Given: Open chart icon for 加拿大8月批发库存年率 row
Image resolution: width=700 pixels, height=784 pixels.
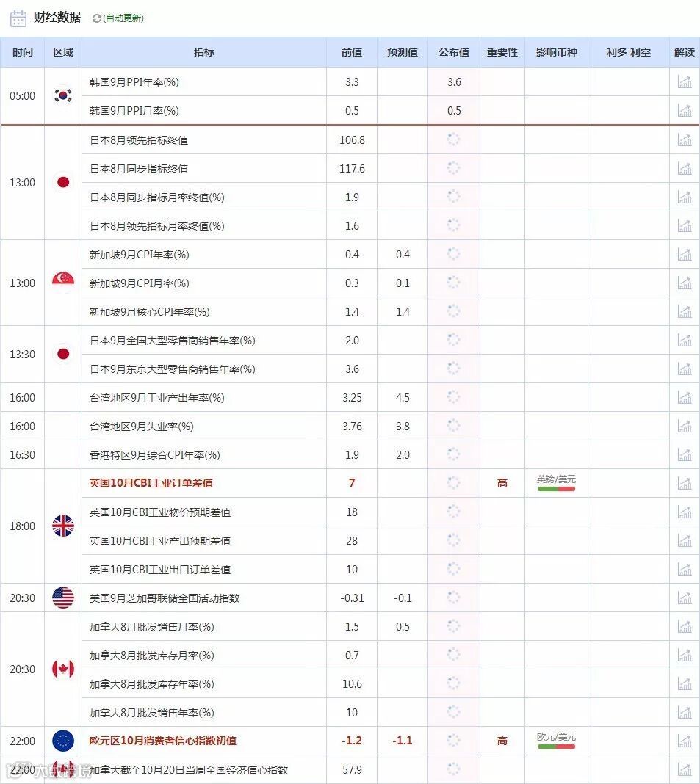Looking at the screenshot, I should tap(684, 683).
